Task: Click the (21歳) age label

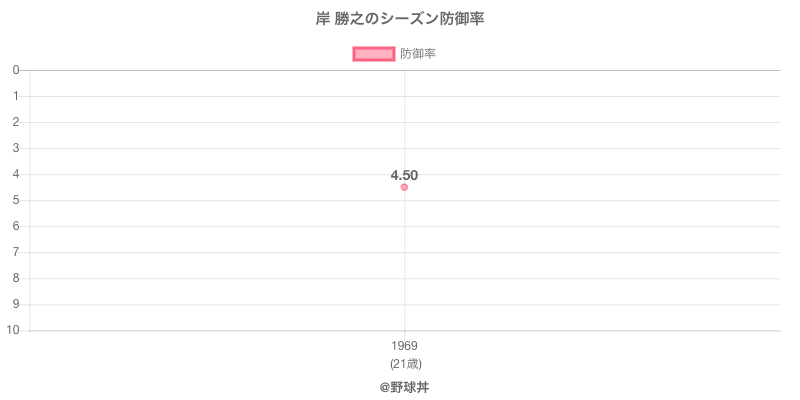Action: 404,363
